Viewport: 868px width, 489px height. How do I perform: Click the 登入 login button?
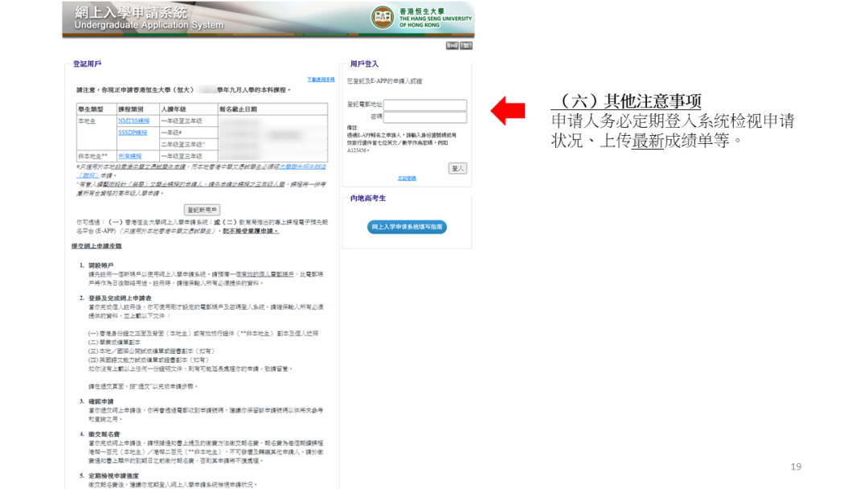[x=457, y=168]
